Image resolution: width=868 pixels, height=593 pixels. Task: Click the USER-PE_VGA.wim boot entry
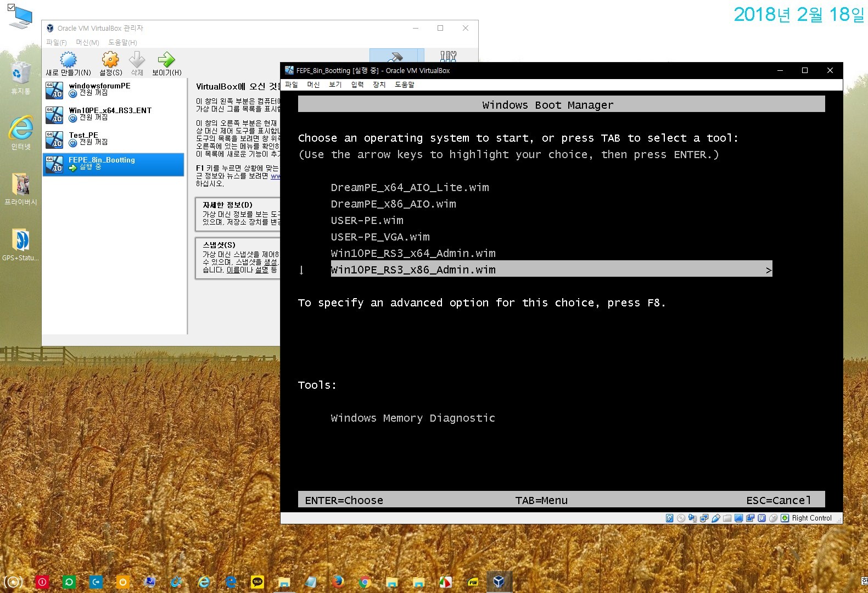pos(380,237)
